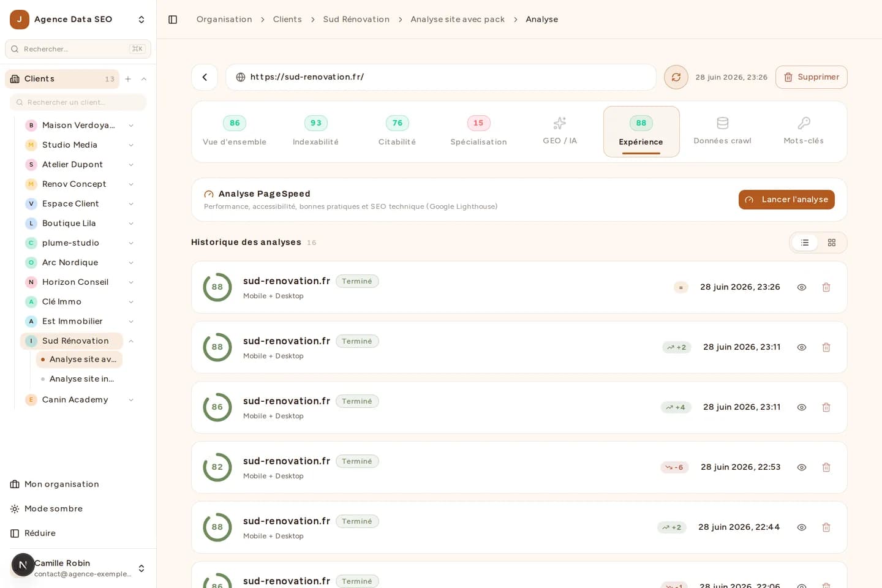Open Mots-clés tab
Image resolution: width=882 pixels, height=588 pixels.
804,132
